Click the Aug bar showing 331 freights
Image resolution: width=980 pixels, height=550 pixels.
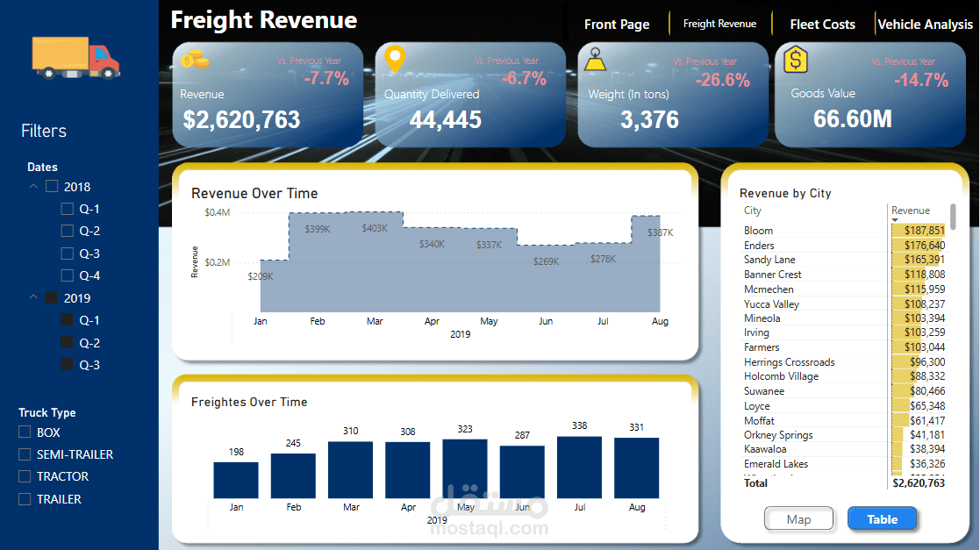pos(637,468)
